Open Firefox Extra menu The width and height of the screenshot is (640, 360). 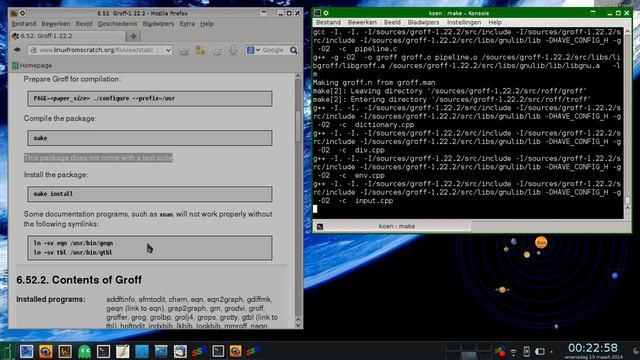point(187,24)
